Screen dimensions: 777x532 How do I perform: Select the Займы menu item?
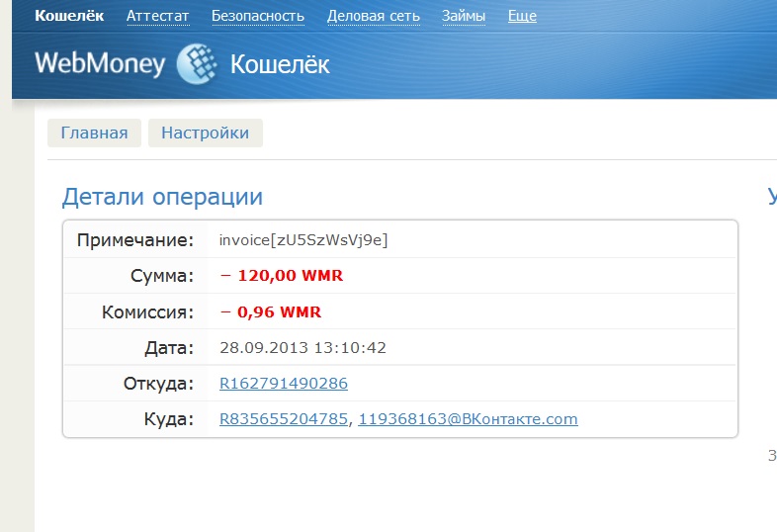click(x=464, y=17)
